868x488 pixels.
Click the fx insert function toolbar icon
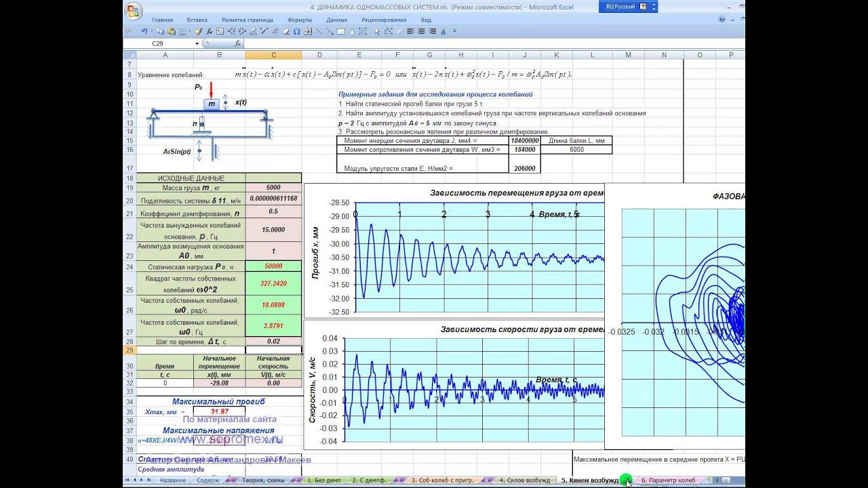[210, 31]
